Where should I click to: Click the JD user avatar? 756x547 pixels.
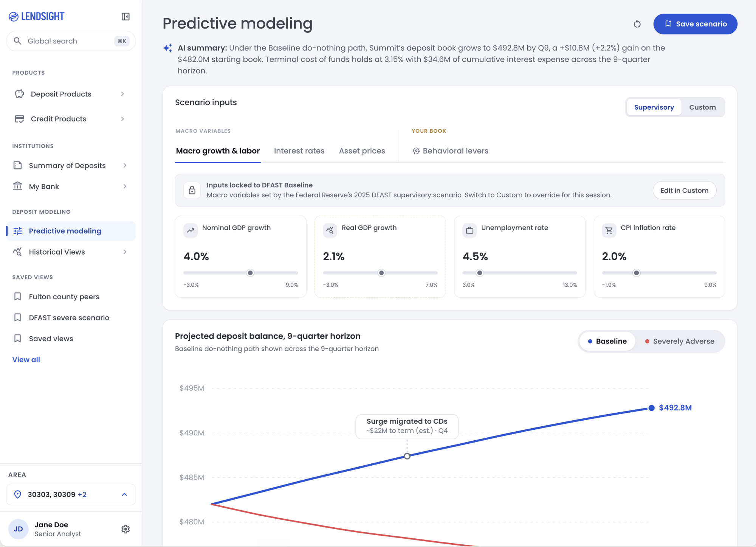coord(18,529)
